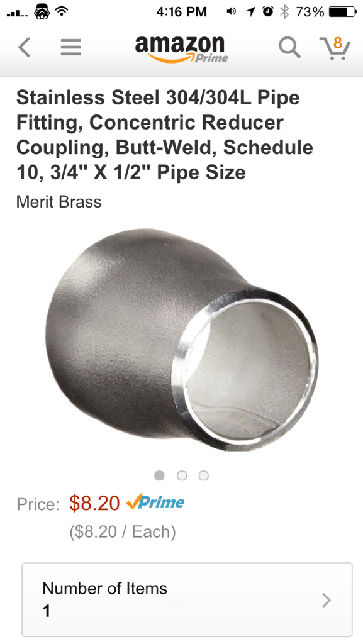Screen dimensions: 363x644
Task: Select the third image page dot
Action: click(x=204, y=475)
